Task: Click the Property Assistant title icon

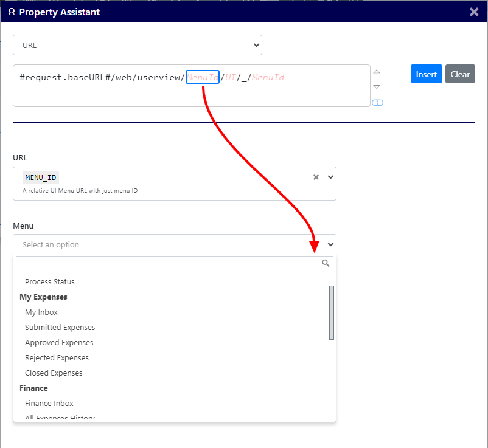Action: point(11,12)
